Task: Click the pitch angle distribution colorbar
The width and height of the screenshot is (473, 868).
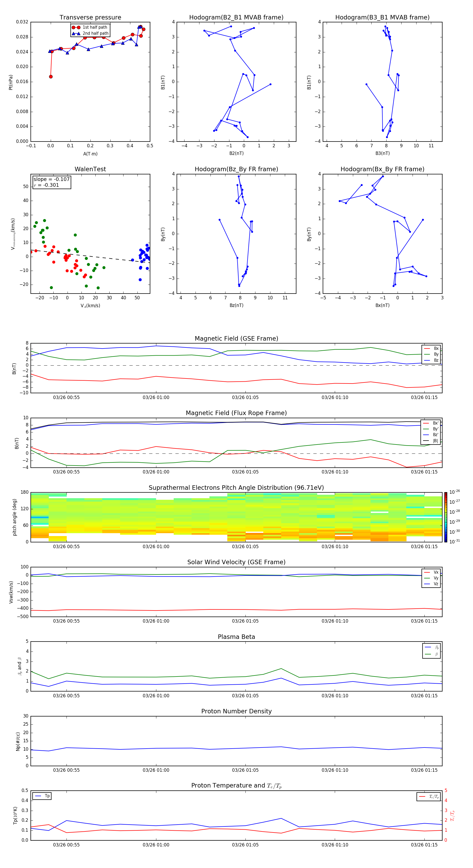Action: pos(445,517)
